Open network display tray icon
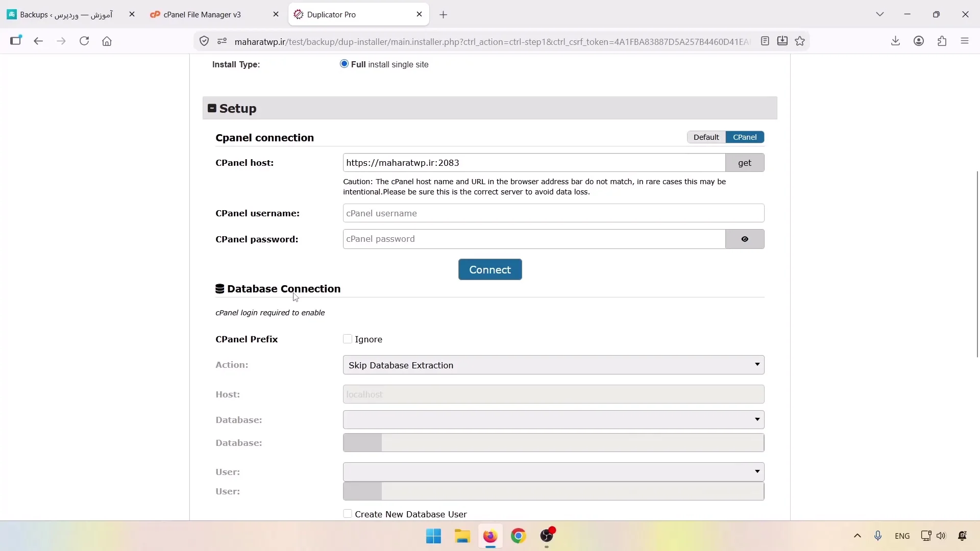Image resolution: width=980 pixels, height=551 pixels. click(926, 536)
